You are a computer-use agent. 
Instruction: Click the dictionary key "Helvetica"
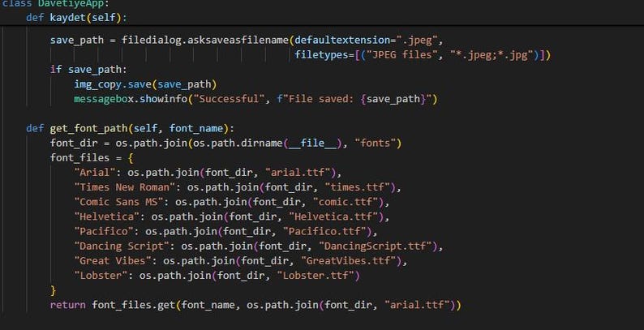[107, 216]
